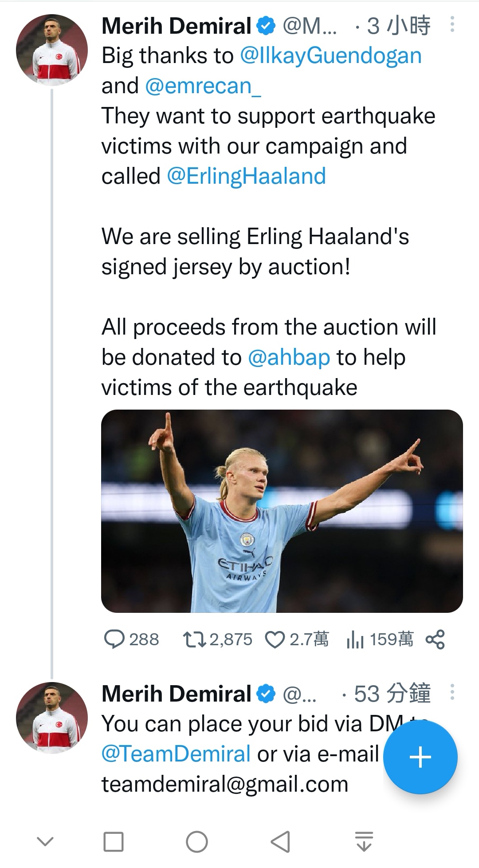Retweet the Haaland jersey auction tweet
Viewport: 479px width, 868px height.
click(x=194, y=639)
